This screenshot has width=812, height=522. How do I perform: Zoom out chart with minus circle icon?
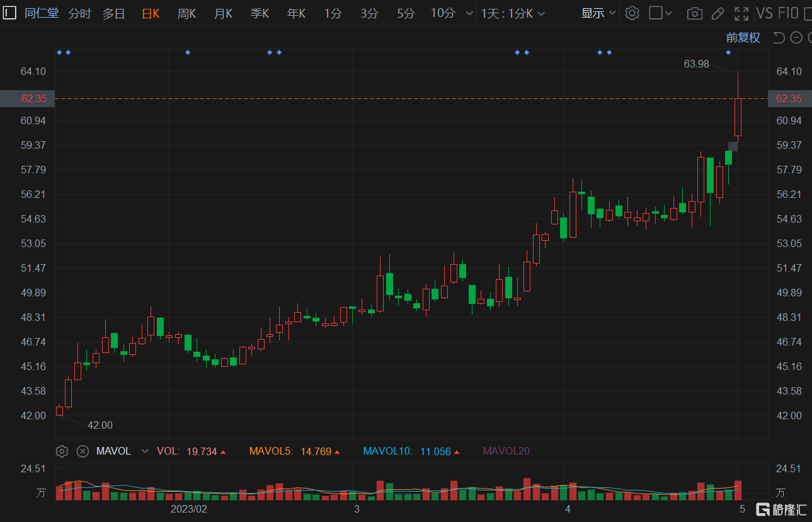tap(796, 38)
